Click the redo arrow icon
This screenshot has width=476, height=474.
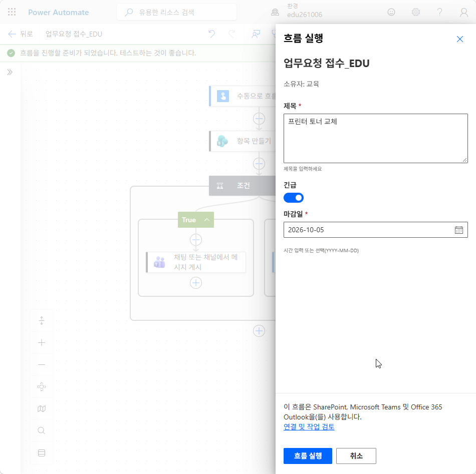(232, 34)
